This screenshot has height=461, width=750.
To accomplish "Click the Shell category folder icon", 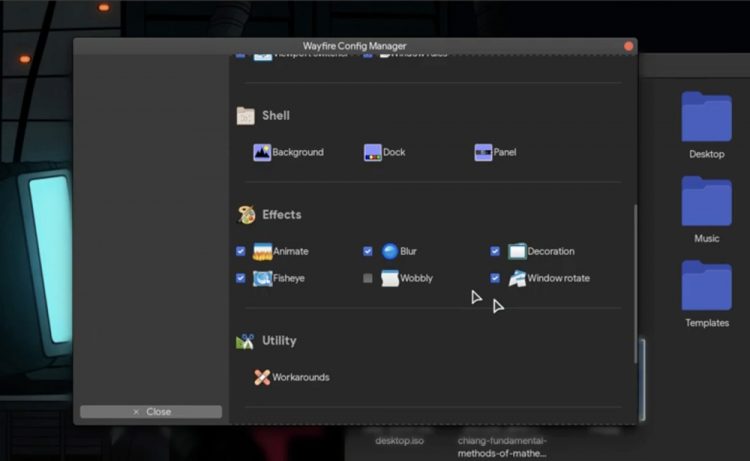I will click(x=245, y=116).
